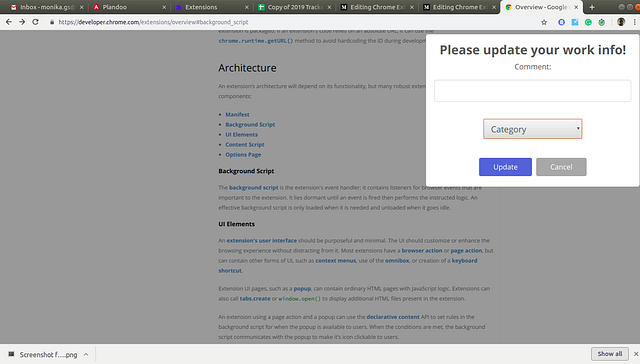The height and width of the screenshot is (364, 640).
Task: Click the Cancel button
Action: [561, 167]
